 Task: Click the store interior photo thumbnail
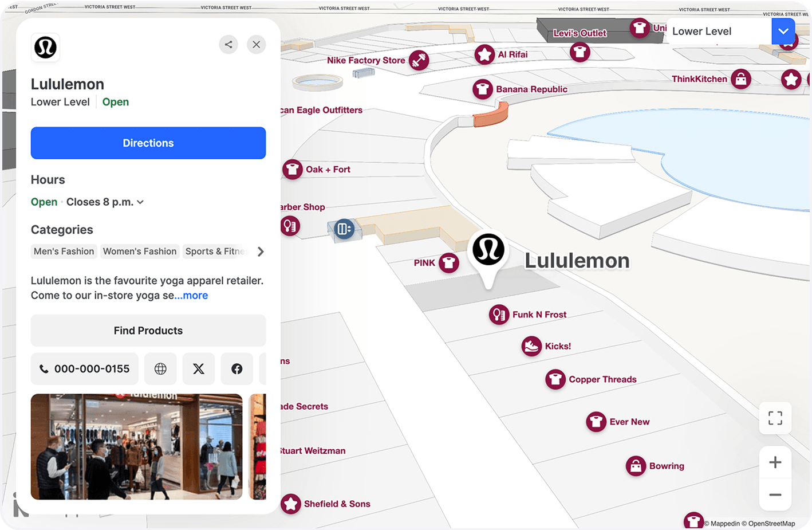click(x=136, y=447)
